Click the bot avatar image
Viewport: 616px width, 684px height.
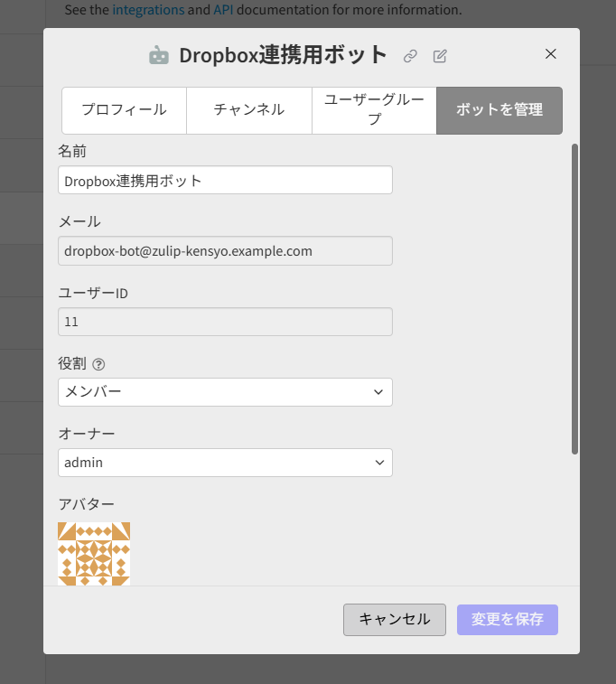[x=94, y=553]
